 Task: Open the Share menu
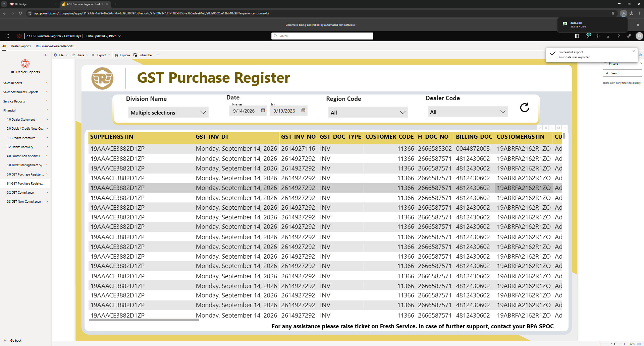coord(80,55)
